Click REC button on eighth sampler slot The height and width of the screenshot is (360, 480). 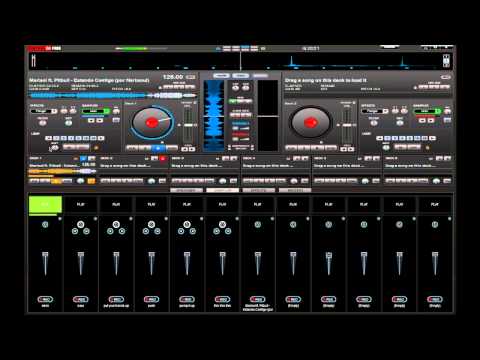tap(293, 299)
